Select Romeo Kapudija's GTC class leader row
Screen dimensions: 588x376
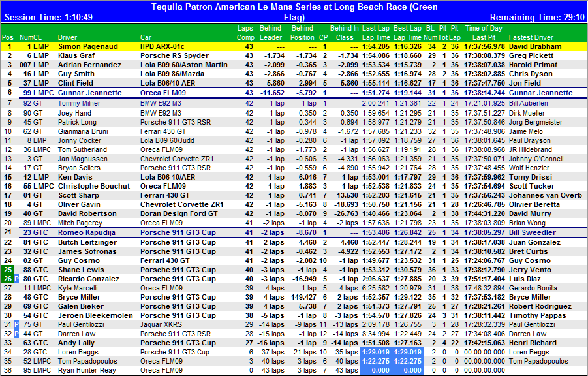(294, 232)
